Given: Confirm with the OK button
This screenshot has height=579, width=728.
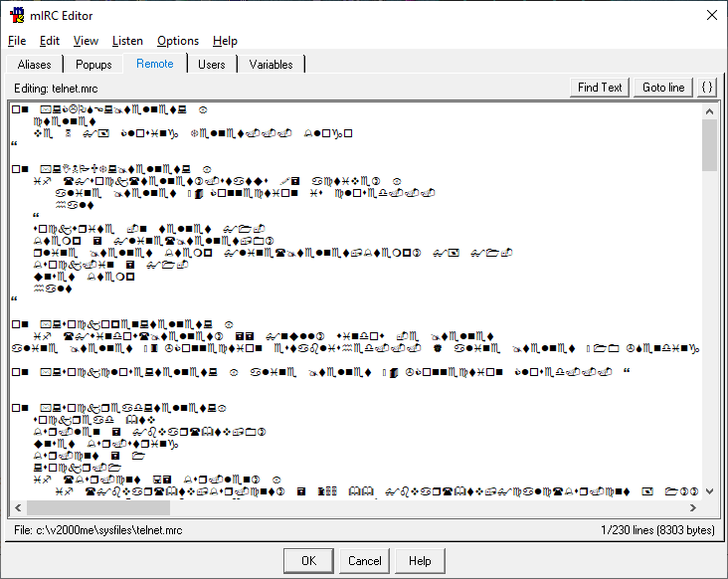Looking at the screenshot, I should (308, 561).
